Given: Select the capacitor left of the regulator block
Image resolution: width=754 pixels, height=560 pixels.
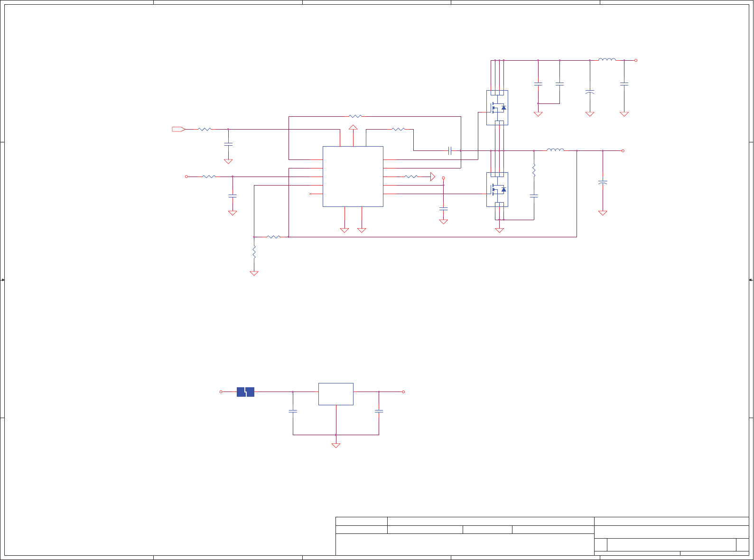Looking at the screenshot, I should point(293,411).
